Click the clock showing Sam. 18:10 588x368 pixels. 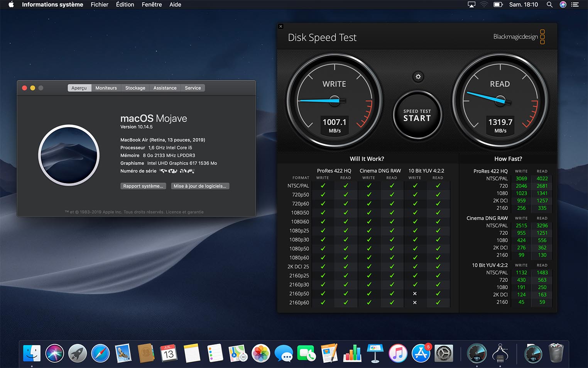coord(523,5)
